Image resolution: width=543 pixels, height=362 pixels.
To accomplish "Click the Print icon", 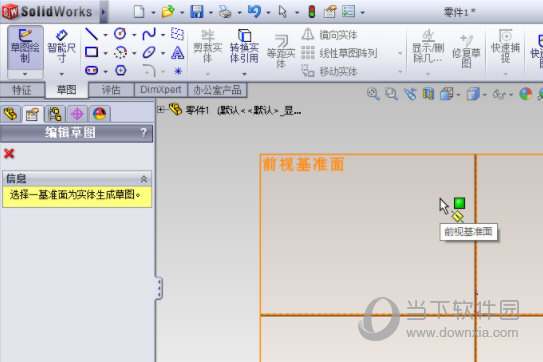I will point(225,12).
